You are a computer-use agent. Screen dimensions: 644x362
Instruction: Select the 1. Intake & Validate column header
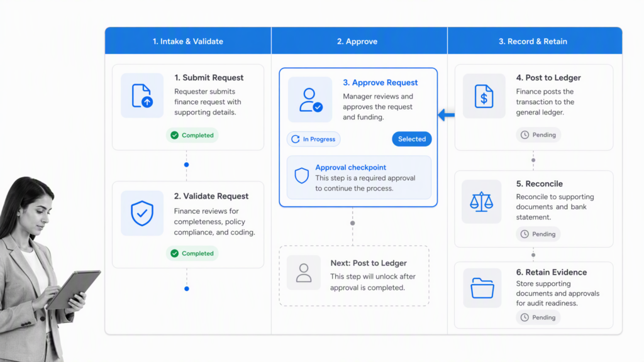tap(188, 41)
